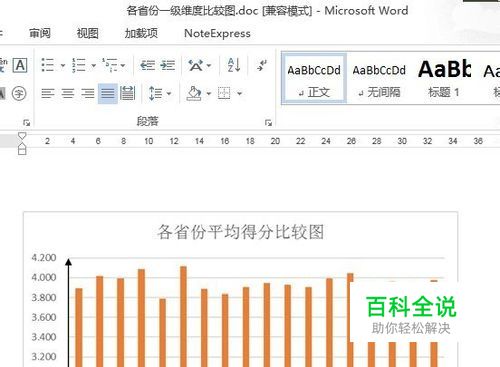Align text left

[48, 93]
